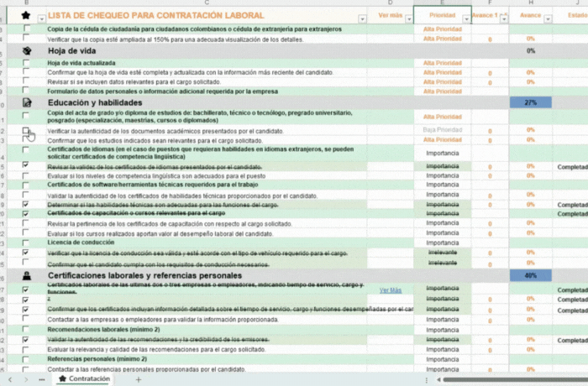Check the box for Recomendaciones laborales (mínimo 2)
588x386 pixels.
[25, 329]
